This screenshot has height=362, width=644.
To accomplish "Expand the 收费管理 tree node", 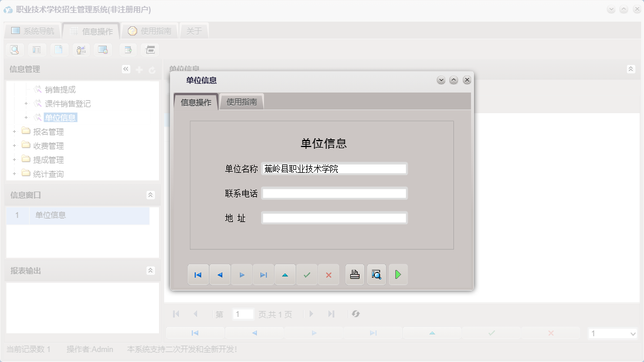I will 14,145.
